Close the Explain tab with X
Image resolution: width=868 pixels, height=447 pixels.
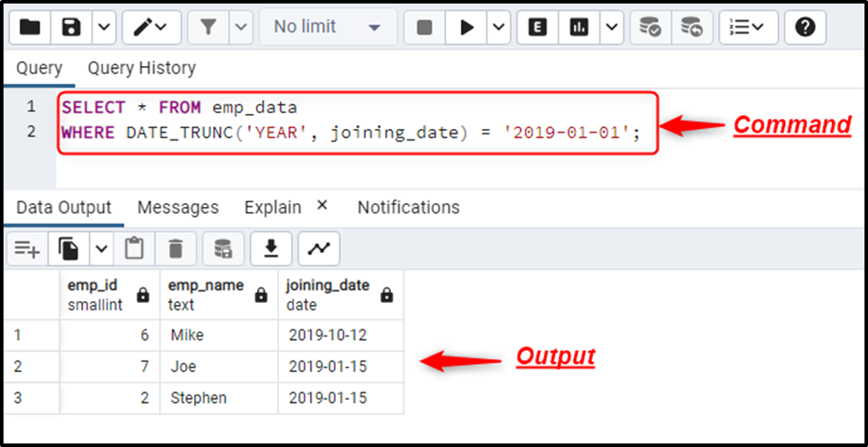322,206
